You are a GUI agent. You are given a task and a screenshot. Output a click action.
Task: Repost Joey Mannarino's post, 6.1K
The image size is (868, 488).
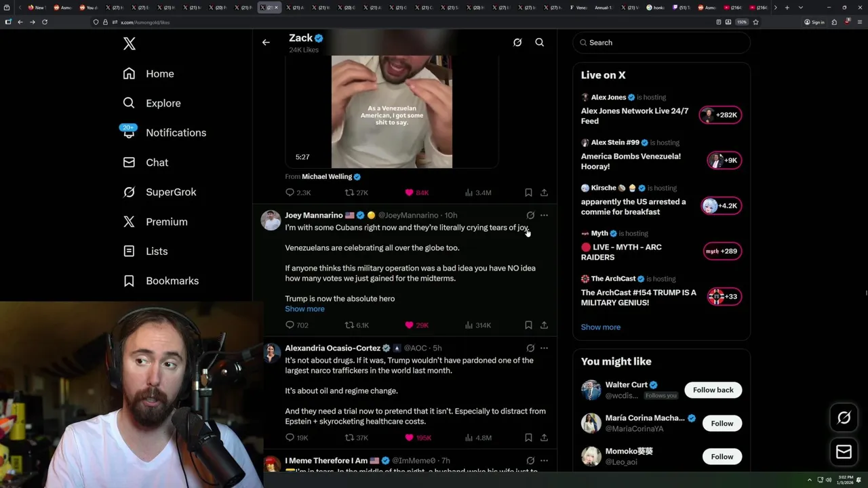click(357, 325)
